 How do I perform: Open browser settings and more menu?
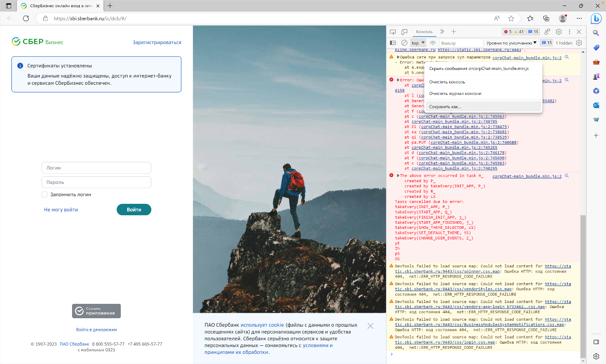(x=579, y=18)
